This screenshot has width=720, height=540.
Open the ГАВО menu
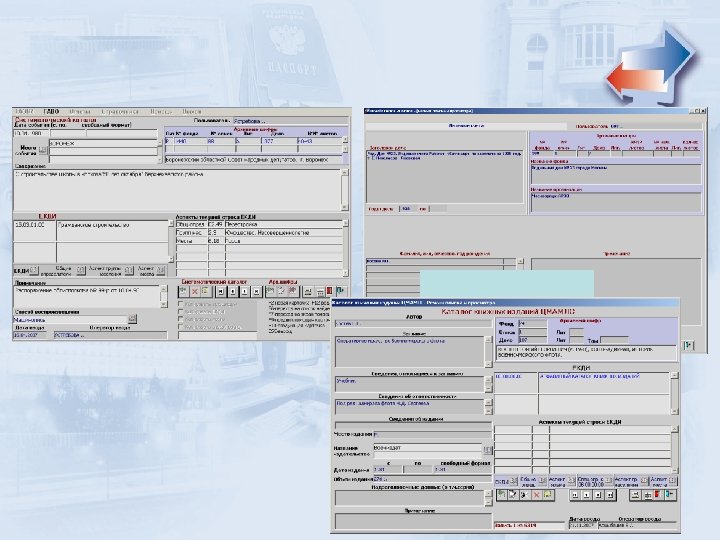pyautogui.click(x=51, y=112)
